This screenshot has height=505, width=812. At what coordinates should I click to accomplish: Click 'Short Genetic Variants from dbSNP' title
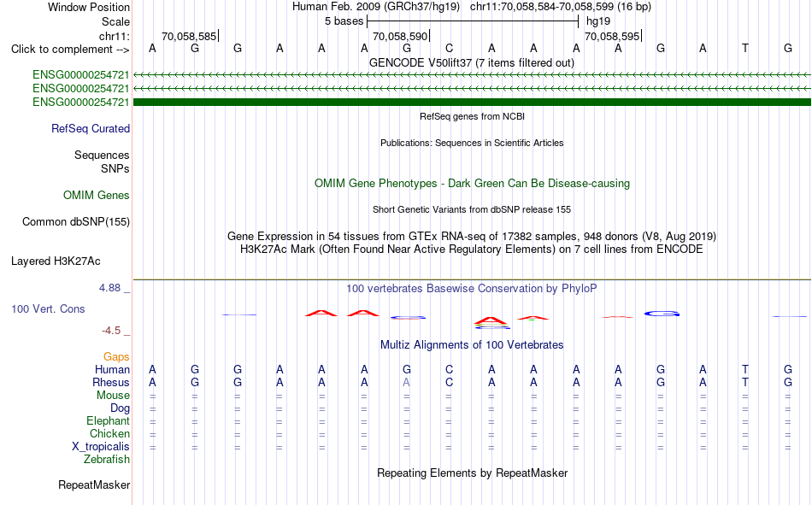pyautogui.click(x=472, y=209)
